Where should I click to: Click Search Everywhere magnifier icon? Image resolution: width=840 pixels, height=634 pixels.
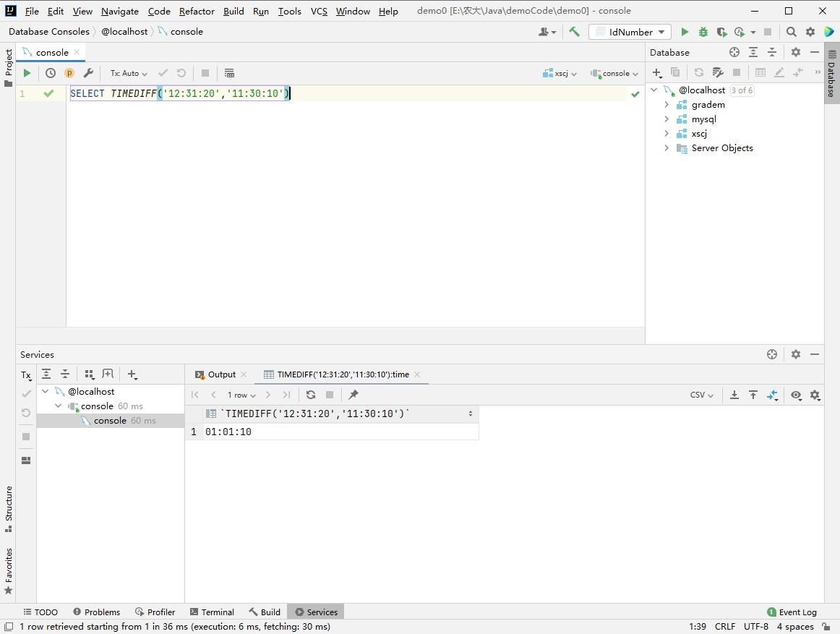(791, 32)
